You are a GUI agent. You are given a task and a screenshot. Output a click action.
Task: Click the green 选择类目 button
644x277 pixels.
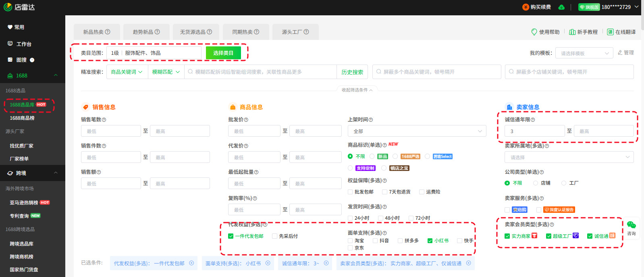[x=223, y=53]
